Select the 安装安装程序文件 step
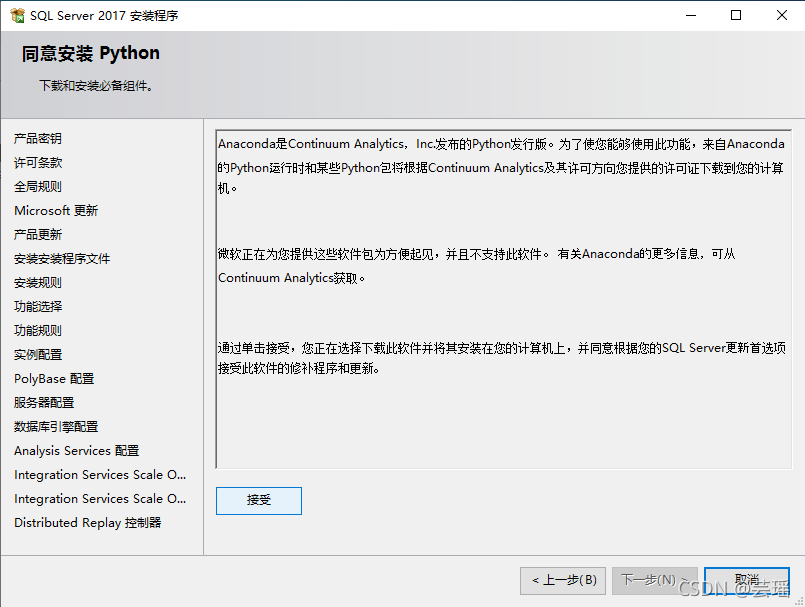This screenshot has width=805, height=607. coord(62,258)
